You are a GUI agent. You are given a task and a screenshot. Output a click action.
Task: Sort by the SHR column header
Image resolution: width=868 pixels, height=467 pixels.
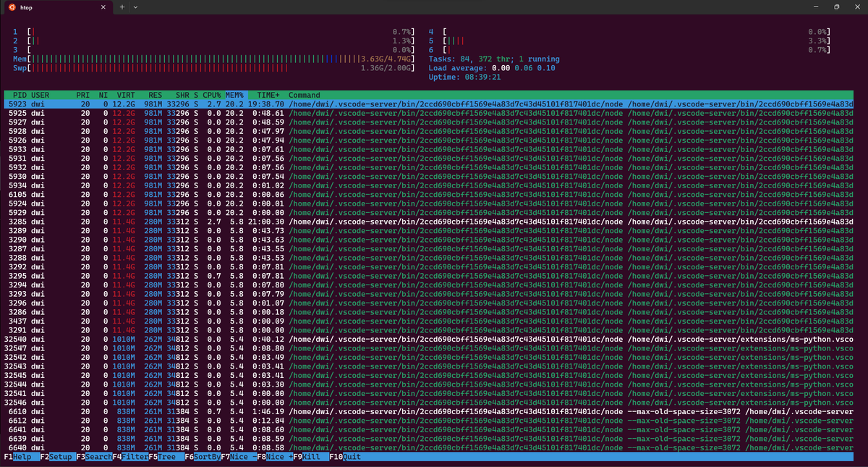click(x=182, y=95)
